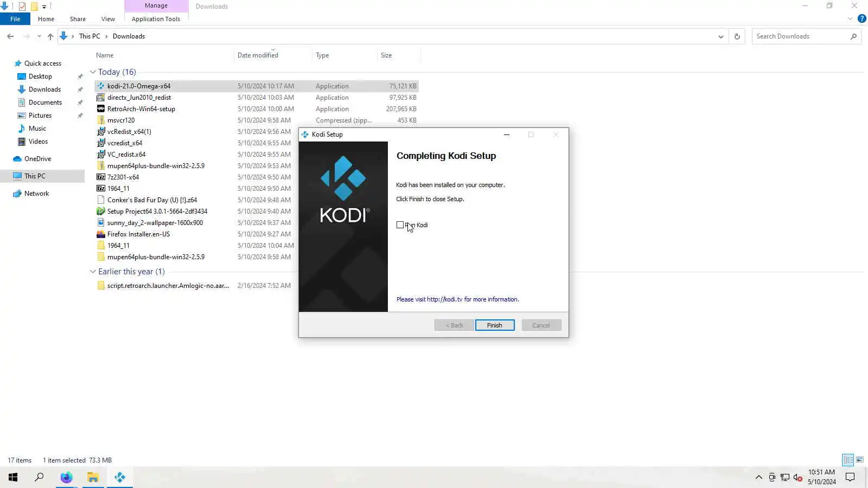Viewport: 868px width, 488px height.
Task: Open taskbar search
Action: pos(39,478)
